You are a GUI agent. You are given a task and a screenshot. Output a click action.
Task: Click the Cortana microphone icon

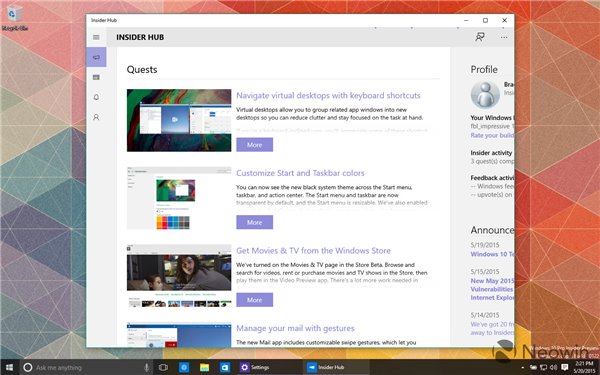(146, 368)
